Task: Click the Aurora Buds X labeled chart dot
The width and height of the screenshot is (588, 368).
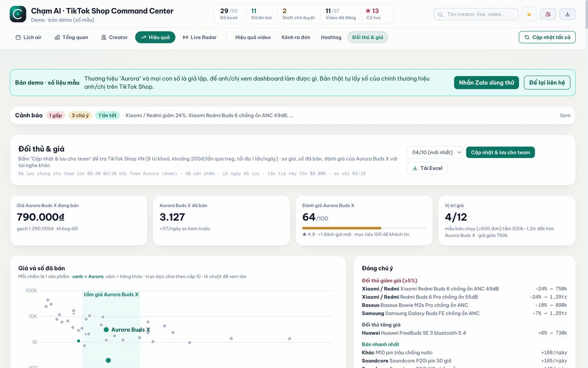Action: (106, 330)
